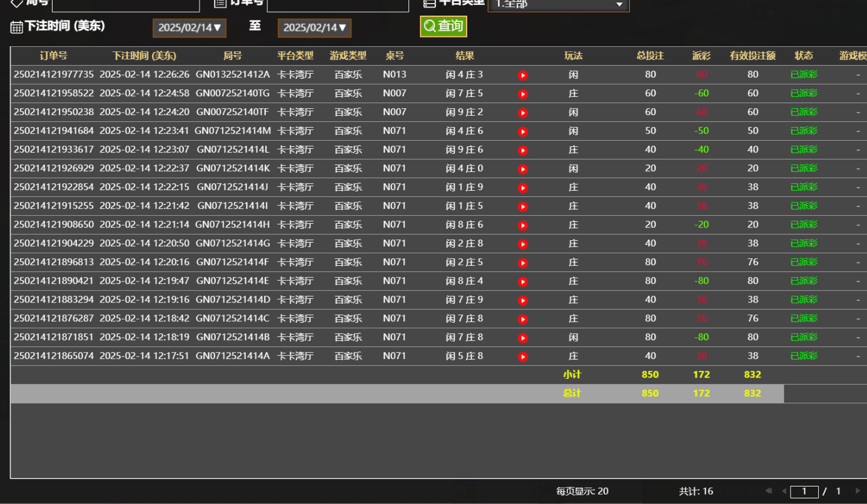Advance to the next results page

coord(858,491)
